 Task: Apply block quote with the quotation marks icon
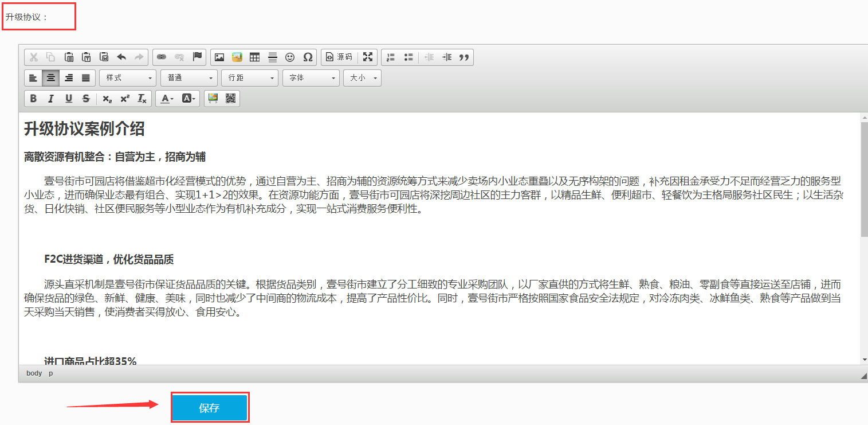(x=465, y=57)
